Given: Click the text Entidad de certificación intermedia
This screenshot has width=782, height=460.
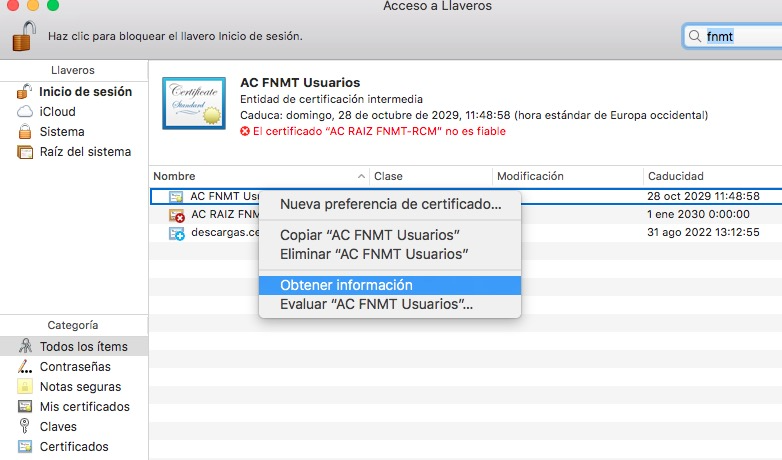Looking at the screenshot, I should tap(331, 99).
